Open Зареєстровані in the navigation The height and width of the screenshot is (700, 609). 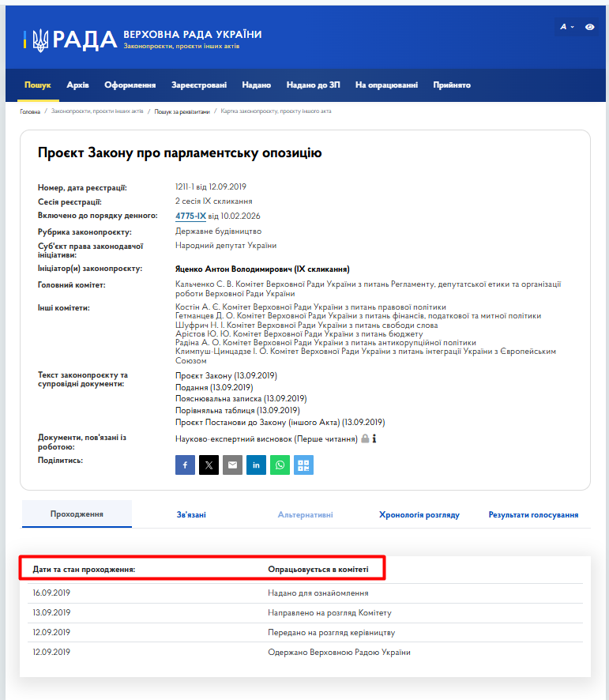coord(199,85)
